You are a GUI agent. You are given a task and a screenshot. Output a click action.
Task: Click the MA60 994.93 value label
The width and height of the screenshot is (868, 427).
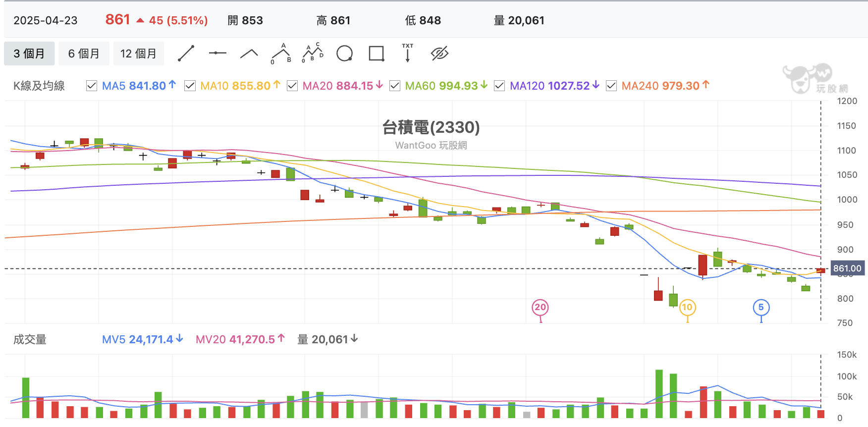click(446, 86)
